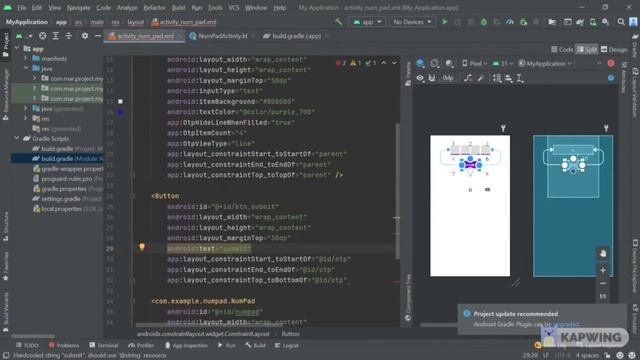Open the Build tool window at bottom
Viewport: 640px width, 360px height.
255,345
